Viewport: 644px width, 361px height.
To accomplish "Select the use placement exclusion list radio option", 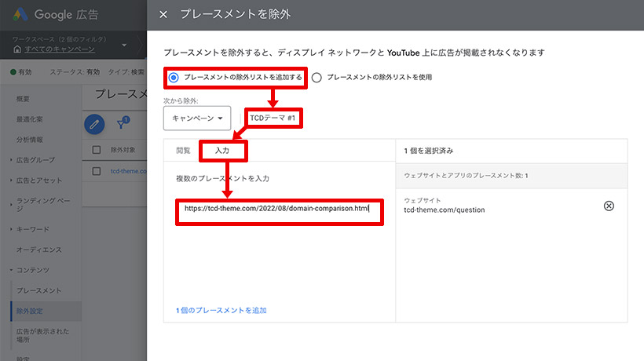I will tap(317, 78).
